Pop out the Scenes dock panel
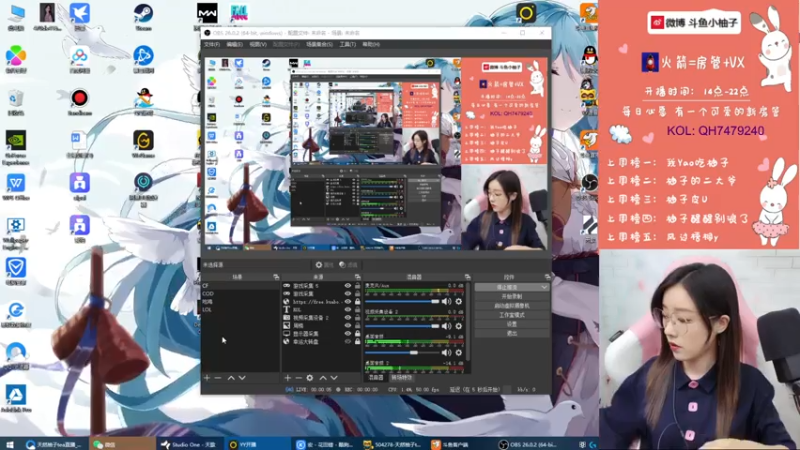 pyautogui.click(x=276, y=277)
